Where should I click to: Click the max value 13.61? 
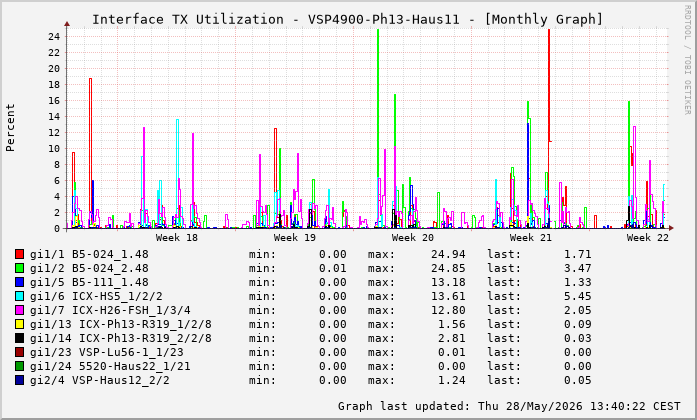point(448,296)
